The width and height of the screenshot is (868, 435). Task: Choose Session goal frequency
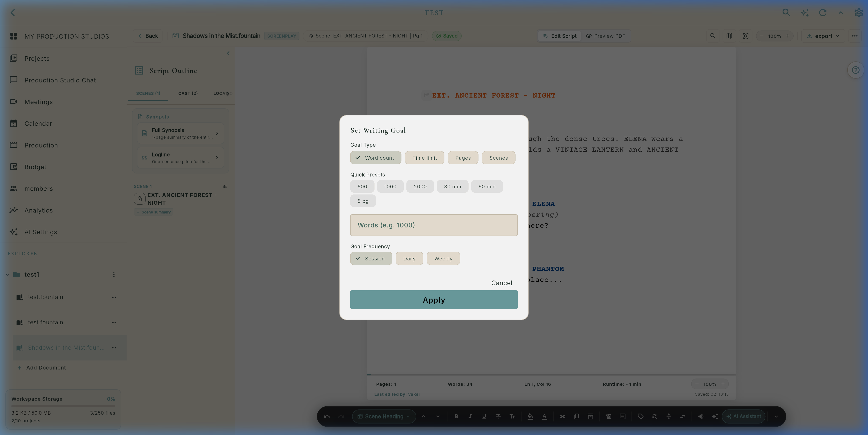click(371, 259)
